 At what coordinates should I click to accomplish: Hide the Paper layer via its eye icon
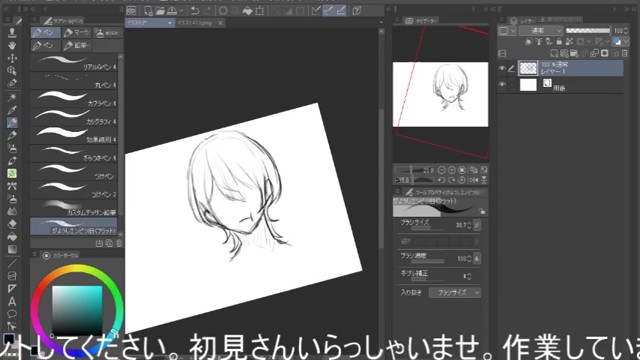[502, 84]
